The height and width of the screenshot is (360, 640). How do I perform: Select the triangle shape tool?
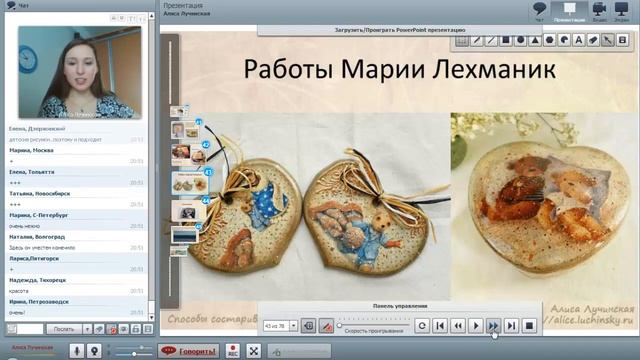pos(535,40)
